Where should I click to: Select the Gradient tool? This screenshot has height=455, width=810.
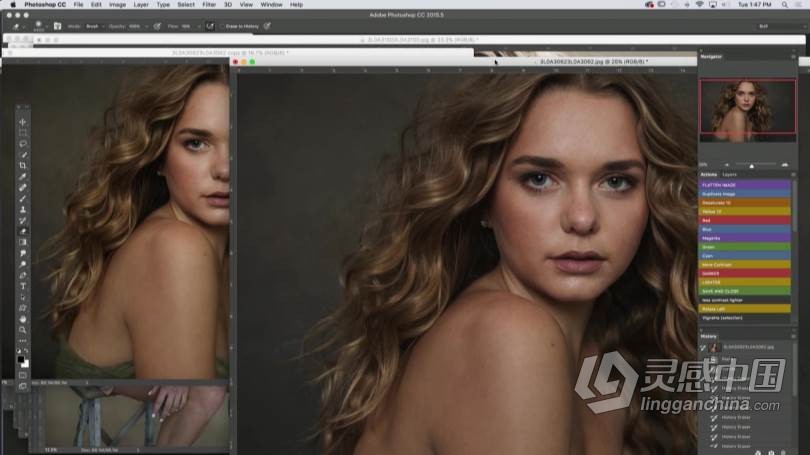(x=23, y=242)
